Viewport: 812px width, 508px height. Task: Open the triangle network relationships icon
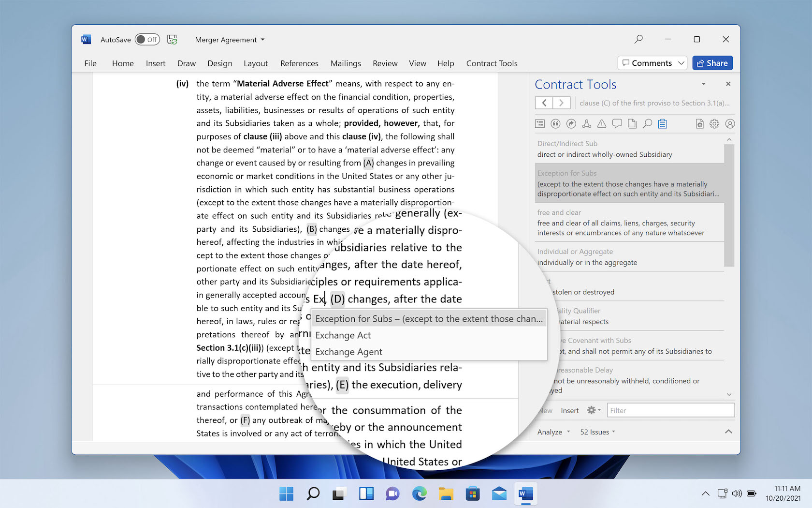coord(586,124)
